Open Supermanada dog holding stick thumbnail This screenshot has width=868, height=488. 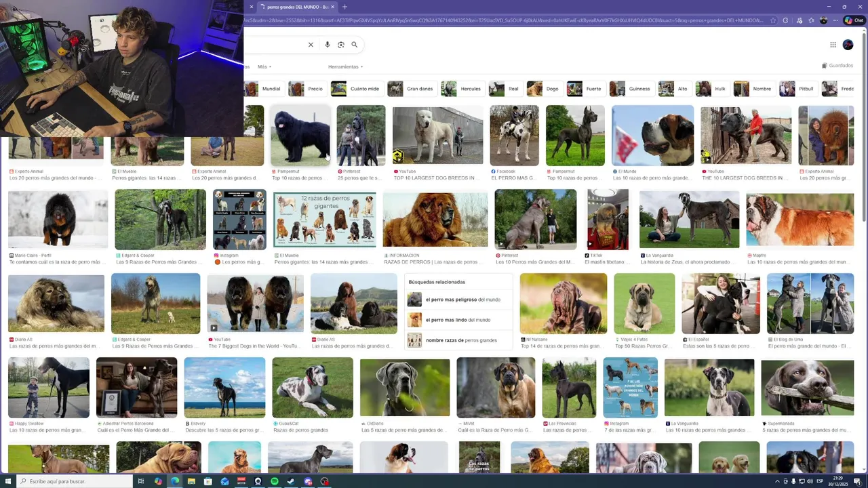pos(807,388)
